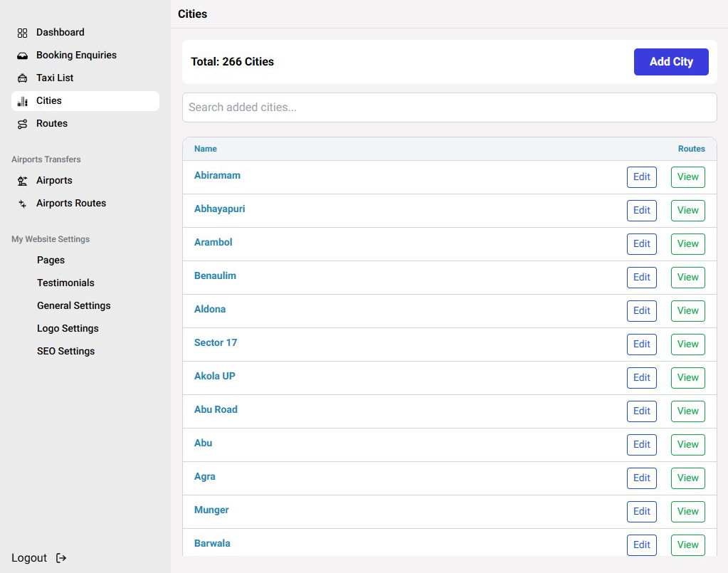View routes for Agra
Image resolution: width=728 pixels, height=573 pixels.
(x=687, y=478)
